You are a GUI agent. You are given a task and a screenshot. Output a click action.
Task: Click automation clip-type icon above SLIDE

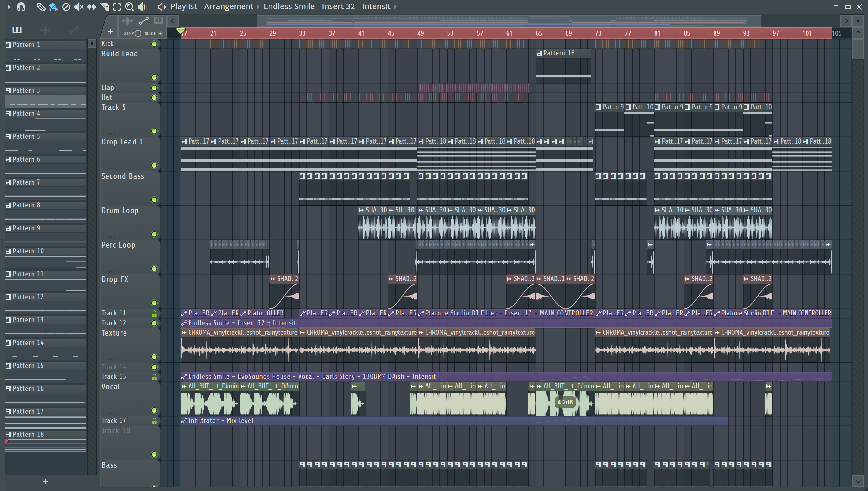click(143, 21)
